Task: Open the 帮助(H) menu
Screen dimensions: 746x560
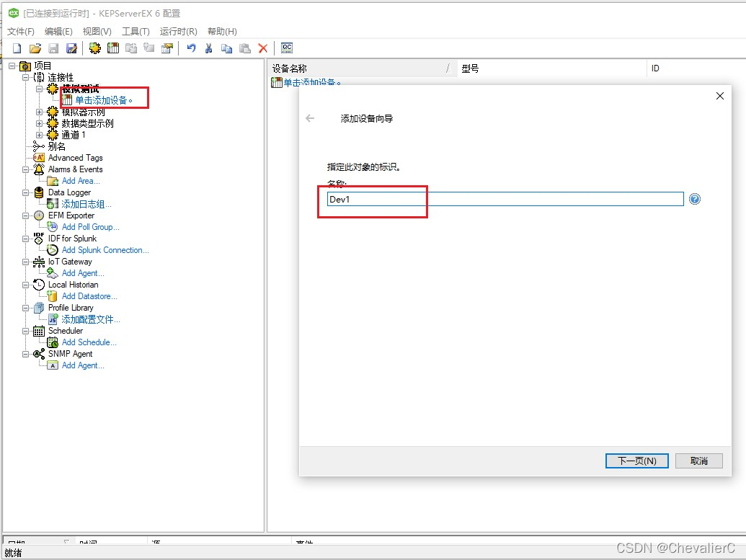Action: coord(222,32)
